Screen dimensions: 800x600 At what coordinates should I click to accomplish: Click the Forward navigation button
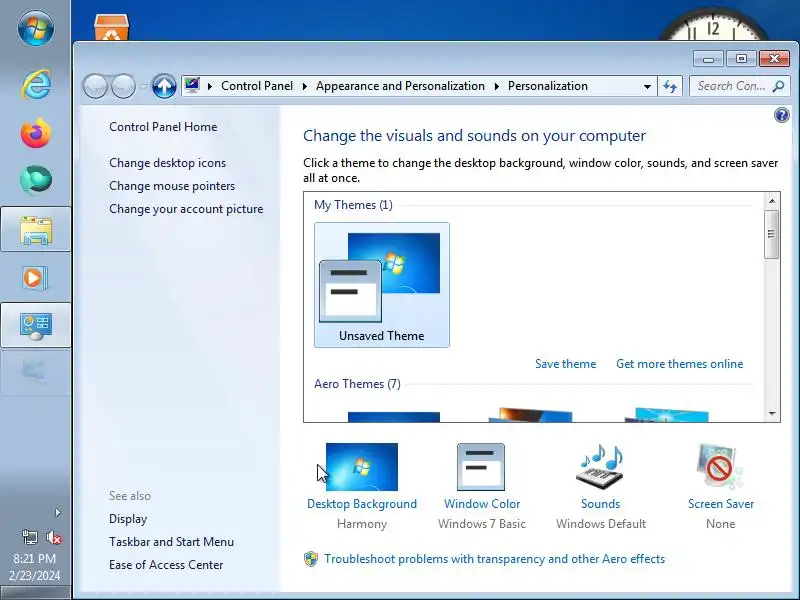tap(123, 86)
